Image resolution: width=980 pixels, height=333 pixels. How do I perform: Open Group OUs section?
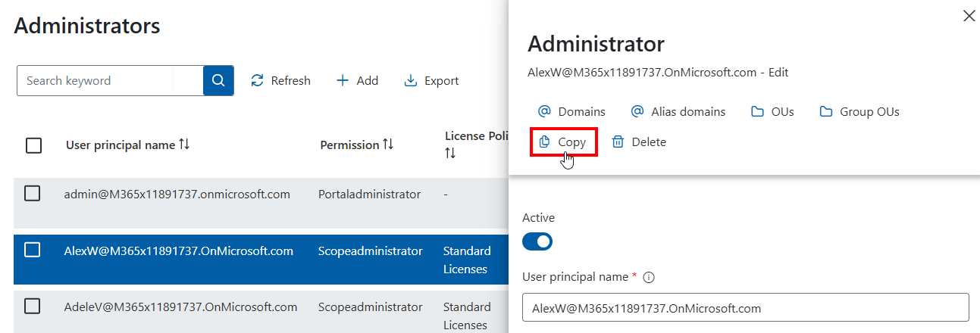[859, 112]
